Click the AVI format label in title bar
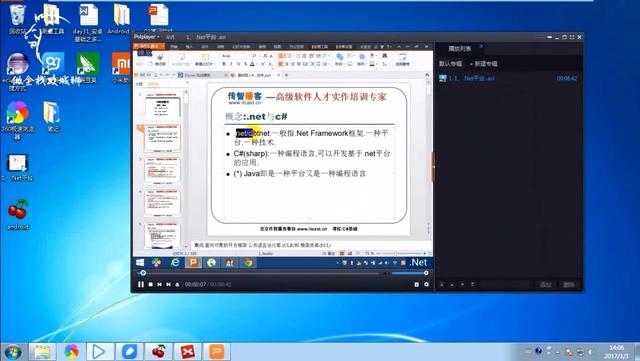The image size is (640, 361). pos(170,37)
